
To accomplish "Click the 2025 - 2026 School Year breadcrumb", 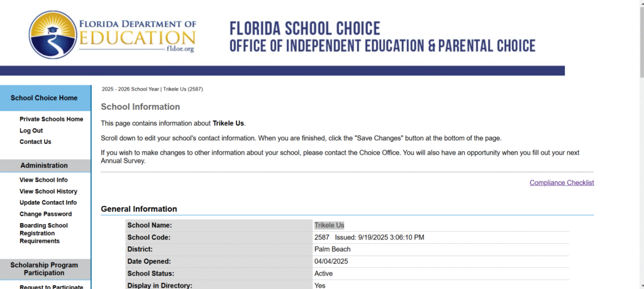I will click(130, 89).
